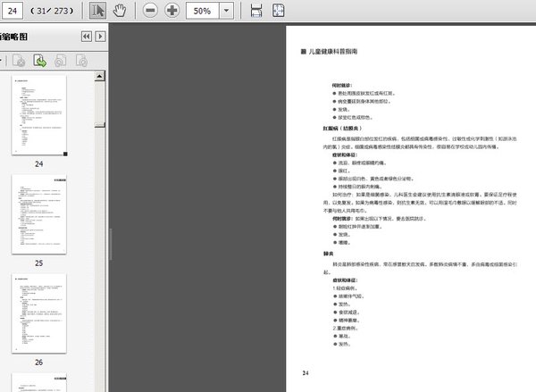Image resolution: width=536 pixels, height=392 pixels.
Task: Click the 50% zoom value field
Action: 203,11
